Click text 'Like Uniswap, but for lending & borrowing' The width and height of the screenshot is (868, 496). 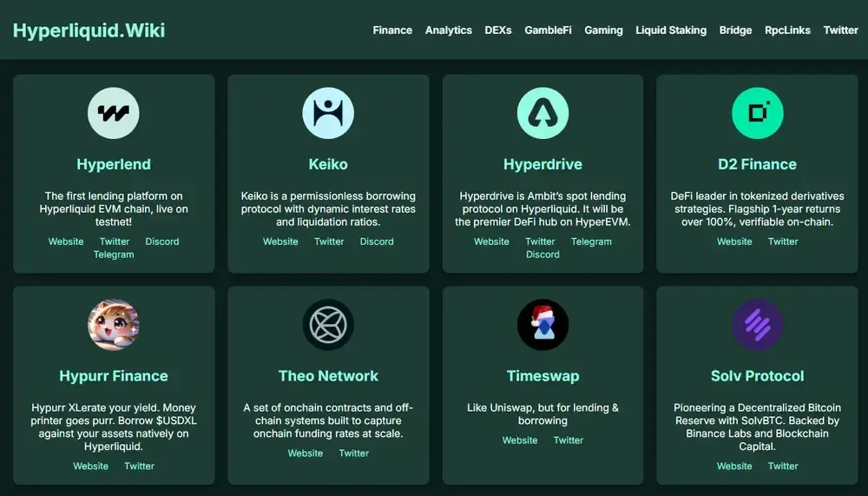tap(542, 414)
